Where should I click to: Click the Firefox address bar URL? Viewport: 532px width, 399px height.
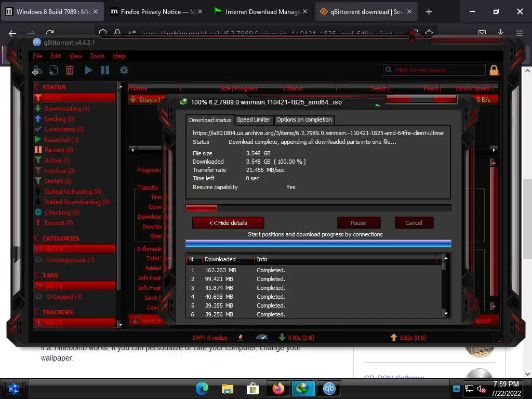[x=271, y=33]
